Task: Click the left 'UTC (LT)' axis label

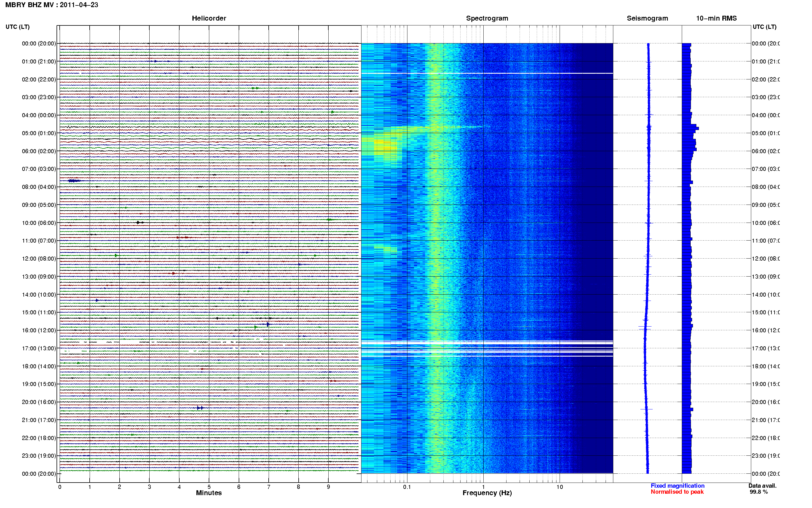Action: 17,27
